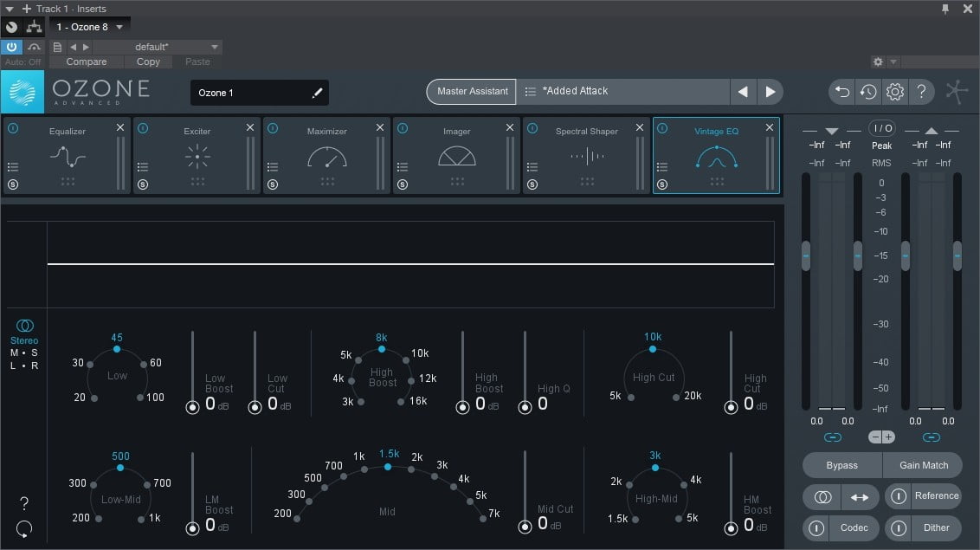Solo the Vintage EQ module
Viewport: 980px width, 550px height.
coord(662,184)
